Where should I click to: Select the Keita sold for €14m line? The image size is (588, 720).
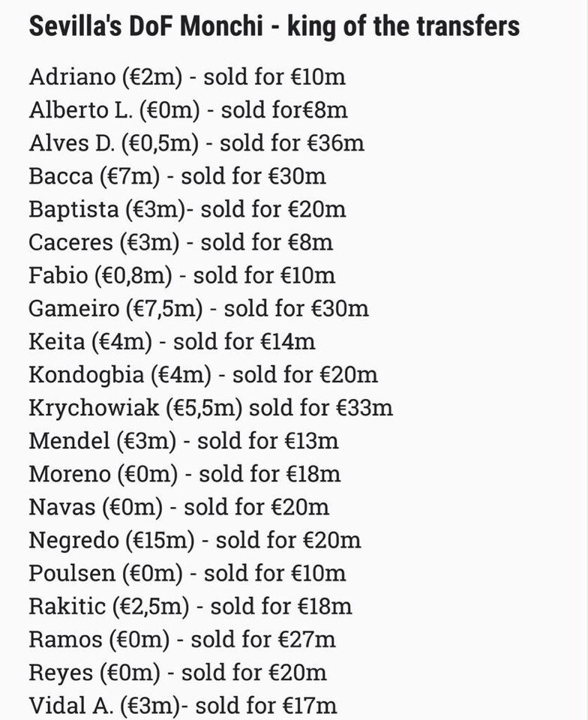172,341
